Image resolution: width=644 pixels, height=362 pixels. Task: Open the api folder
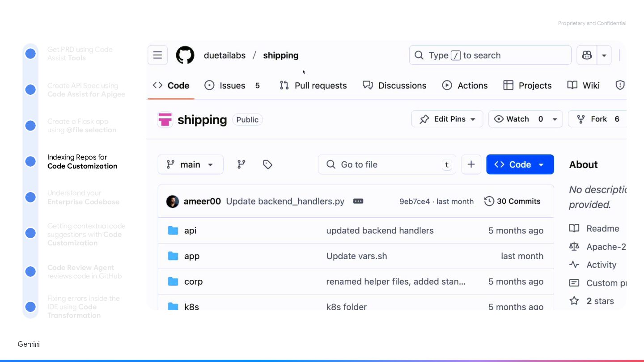click(x=191, y=231)
